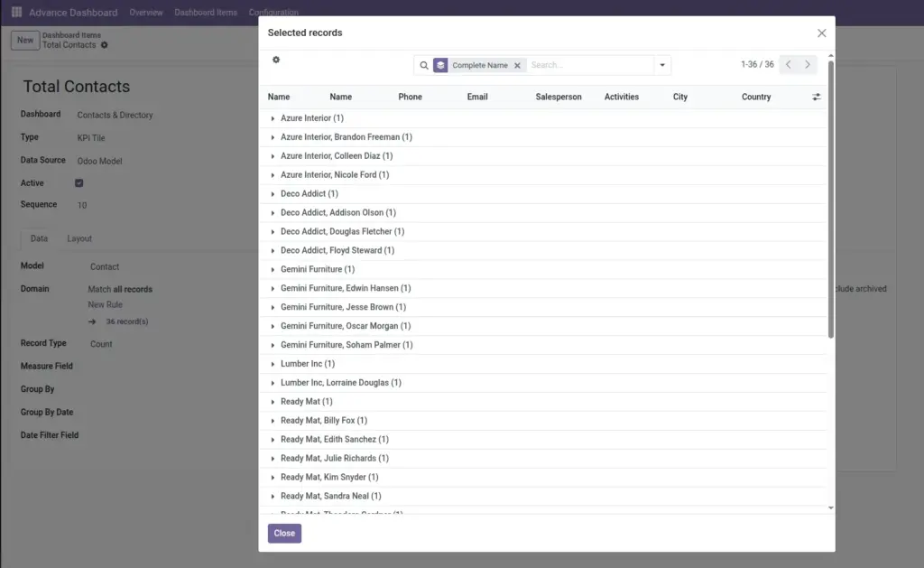The height and width of the screenshot is (568, 924).
Task: Click the gear icon in Selected records dialog
Action: 276,60
